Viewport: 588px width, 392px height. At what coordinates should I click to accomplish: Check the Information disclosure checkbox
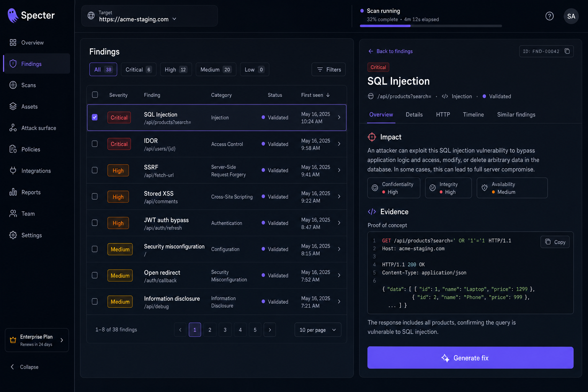(x=95, y=301)
